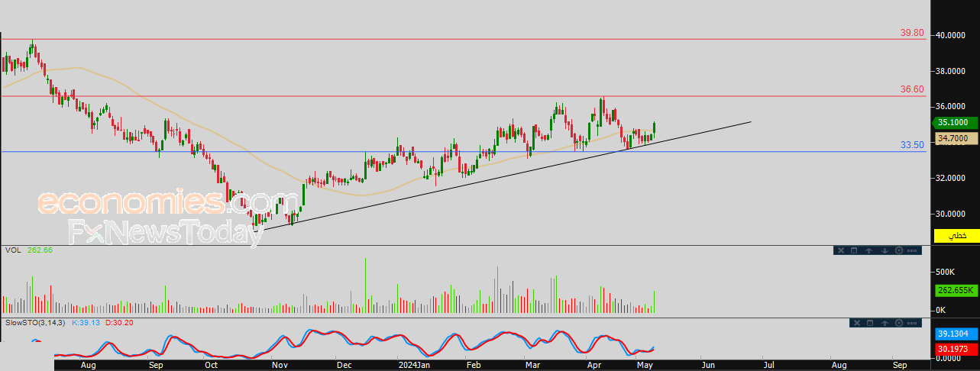Maximize the VOL panel

[855, 250]
